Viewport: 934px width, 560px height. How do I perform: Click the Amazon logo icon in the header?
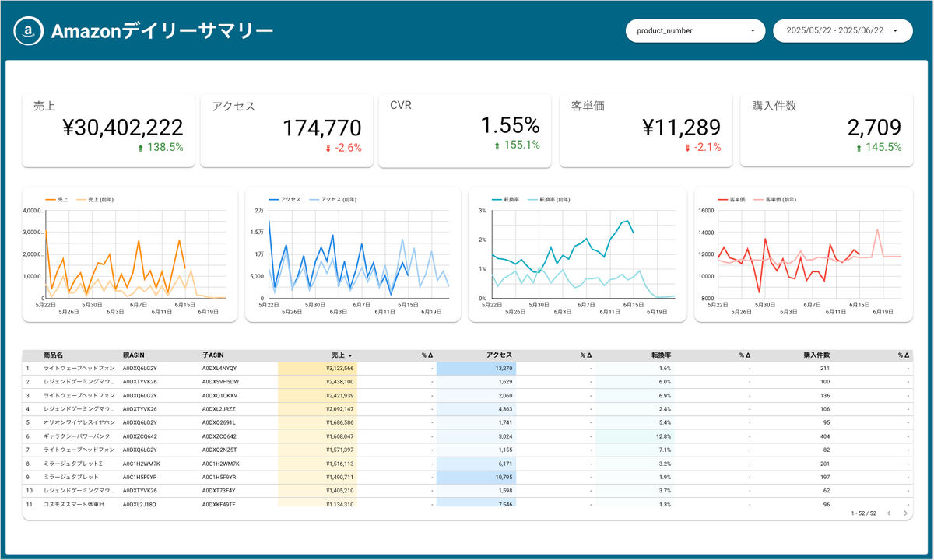click(27, 31)
